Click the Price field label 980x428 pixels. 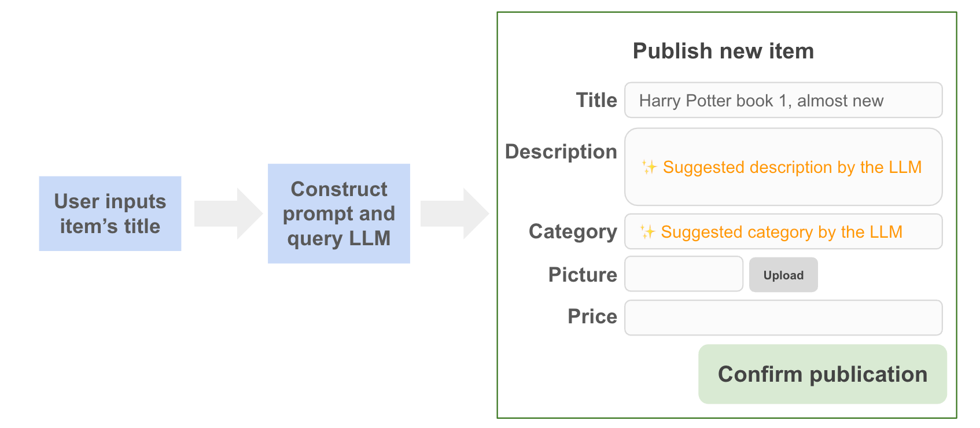coord(592,316)
